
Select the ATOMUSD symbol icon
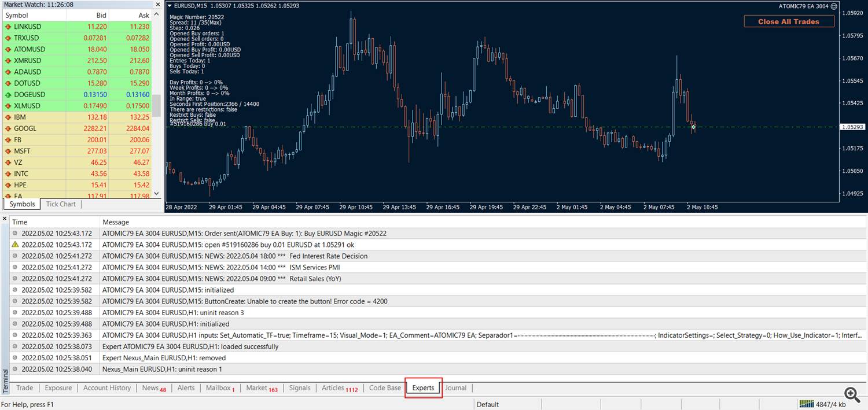coord(8,49)
